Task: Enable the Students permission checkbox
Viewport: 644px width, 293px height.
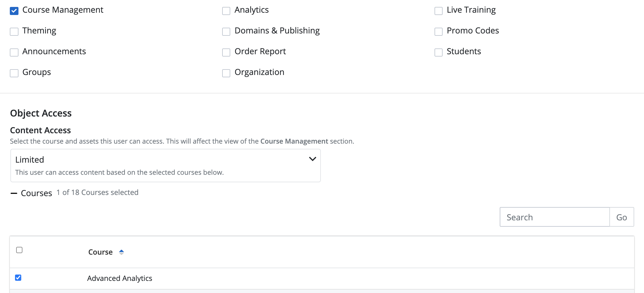Action: click(439, 52)
